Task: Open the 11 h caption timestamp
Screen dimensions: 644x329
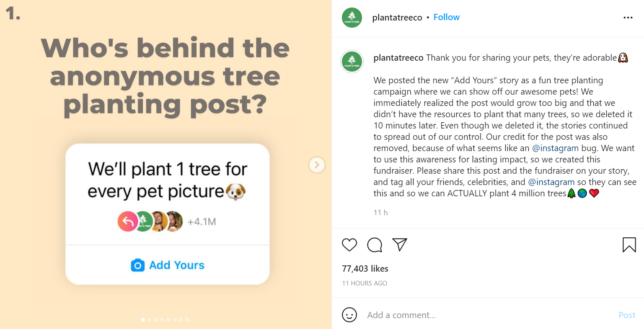Action: coord(380,213)
